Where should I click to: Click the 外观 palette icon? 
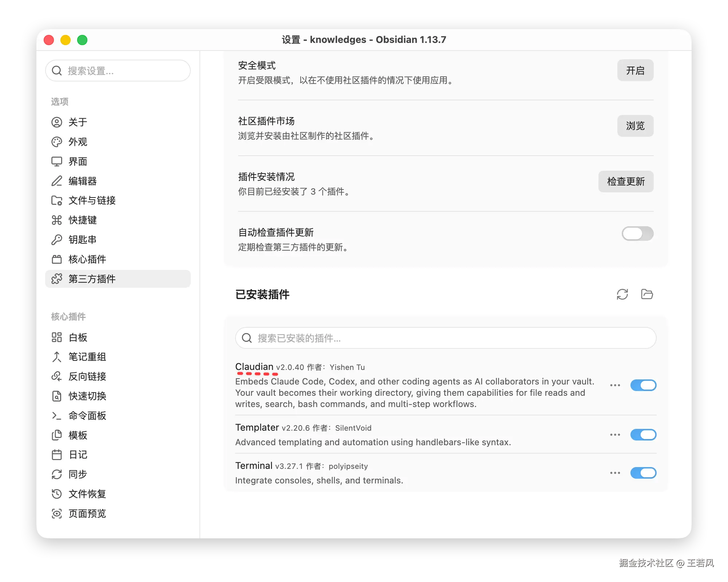(x=57, y=142)
